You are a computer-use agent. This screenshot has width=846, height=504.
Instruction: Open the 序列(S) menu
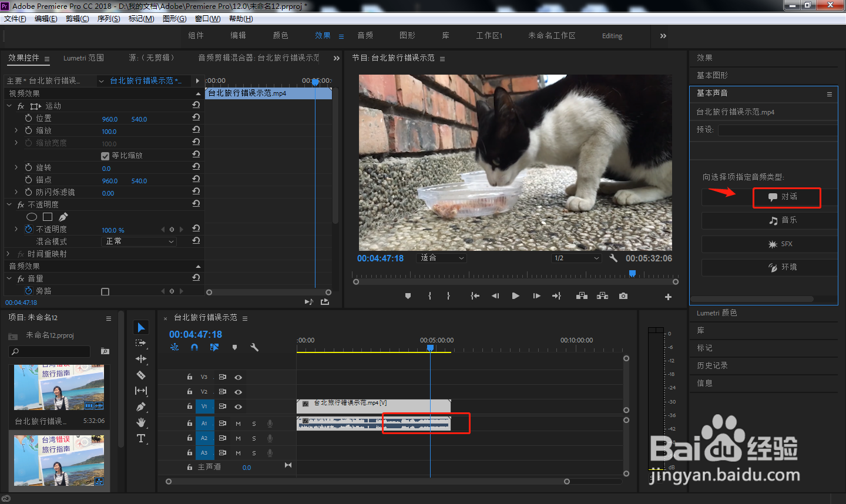109,19
